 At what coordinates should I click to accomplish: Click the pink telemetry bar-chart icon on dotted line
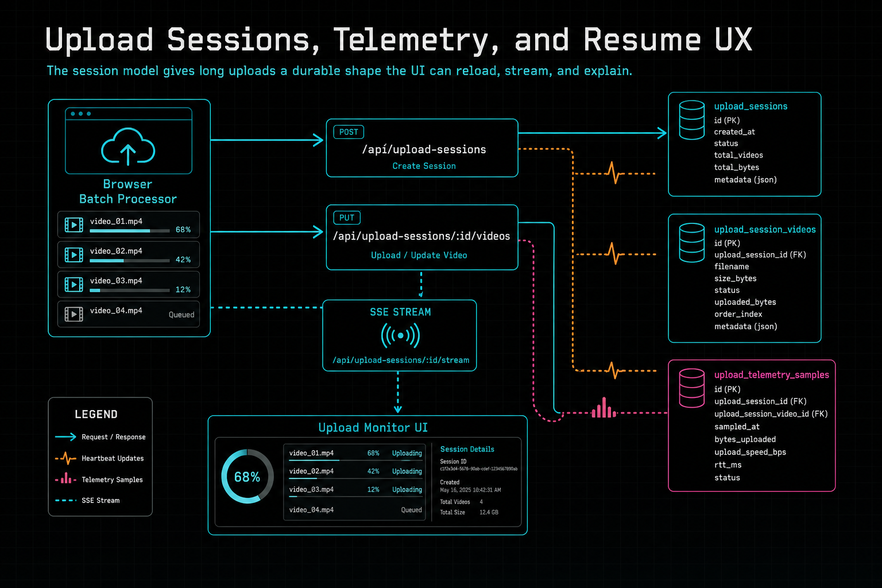pyautogui.click(x=604, y=408)
